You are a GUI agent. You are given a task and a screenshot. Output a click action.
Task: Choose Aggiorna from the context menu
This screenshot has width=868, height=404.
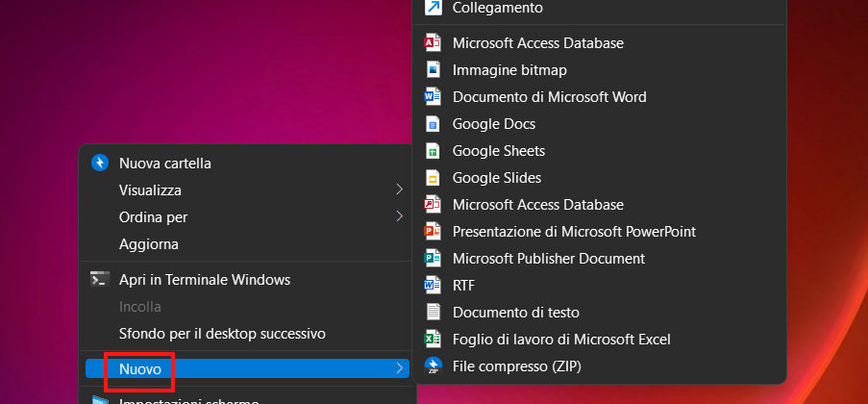click(149, 244)
